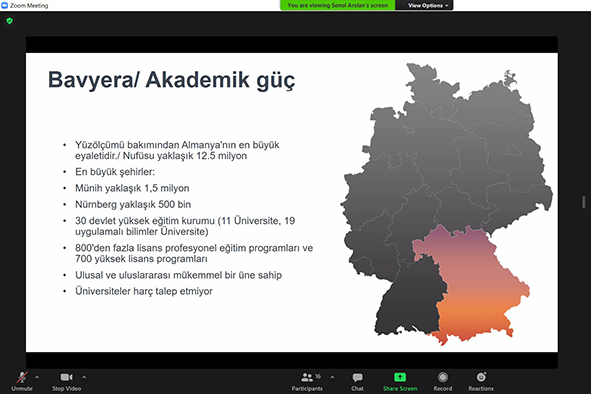The image size is (591, 394).
Task: Grab the side panel handle at right edge
Action: coord(583,202)
